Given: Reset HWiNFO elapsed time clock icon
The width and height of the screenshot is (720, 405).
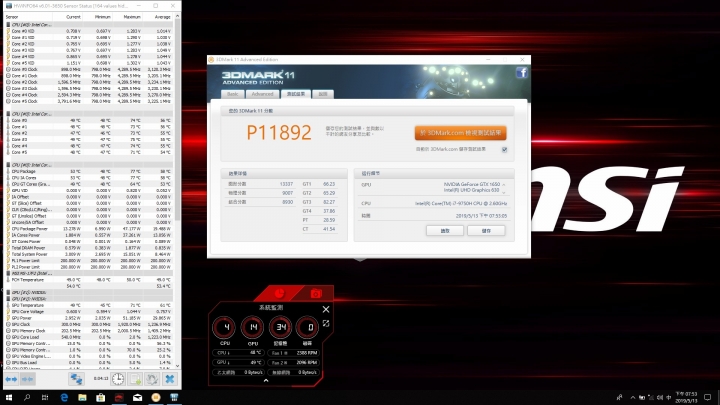Looking at the screenshot, I should (118, 379).
